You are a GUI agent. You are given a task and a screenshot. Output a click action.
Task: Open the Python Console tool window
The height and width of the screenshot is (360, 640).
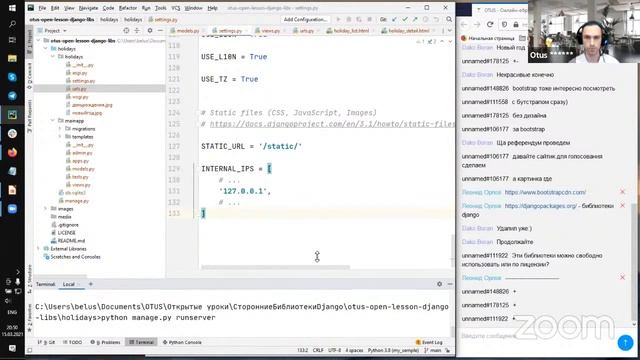(182, 342)
